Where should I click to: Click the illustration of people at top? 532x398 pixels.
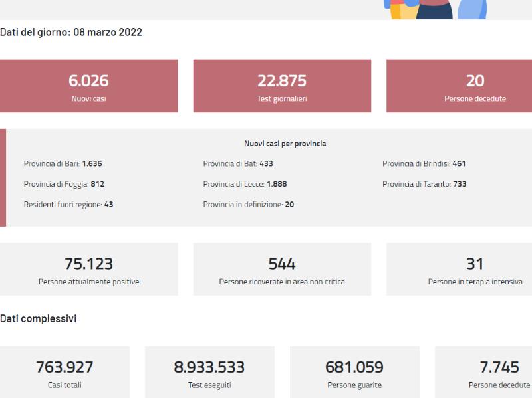[436, 9]
